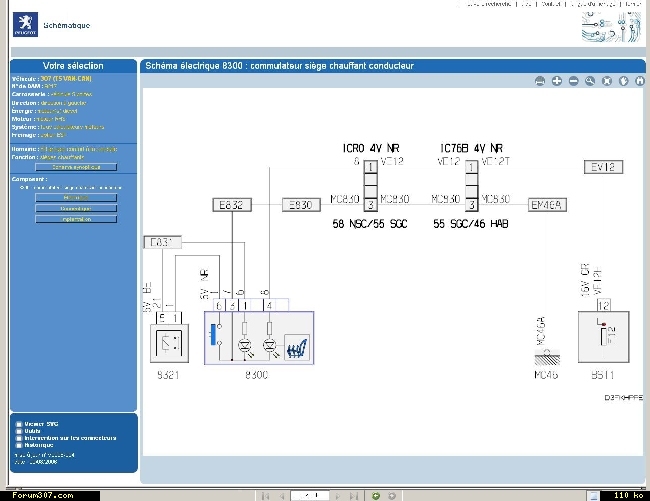
Task: Click the green circular navigation icon
Action: point(376,496)
